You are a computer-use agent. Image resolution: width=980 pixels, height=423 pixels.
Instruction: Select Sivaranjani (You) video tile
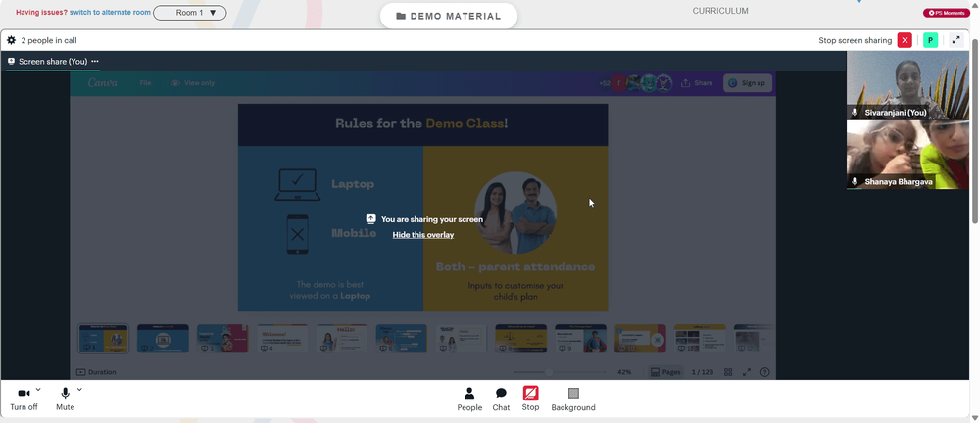coord(907,85)
